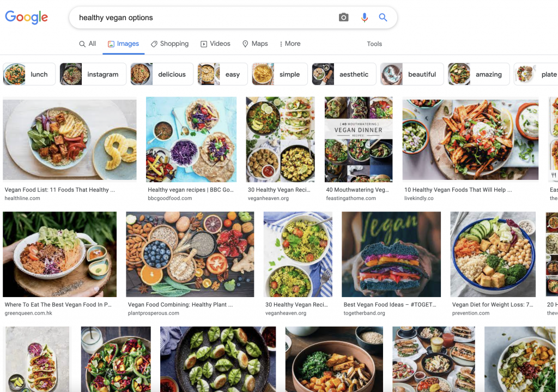Go to the Maps tab
The image size is (558, 392).
(x=255, y=44)
